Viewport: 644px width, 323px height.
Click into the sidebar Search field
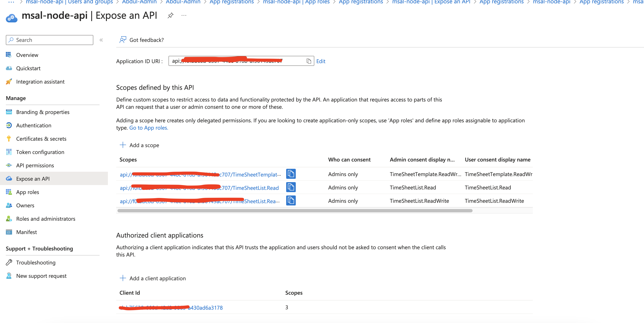50,40
